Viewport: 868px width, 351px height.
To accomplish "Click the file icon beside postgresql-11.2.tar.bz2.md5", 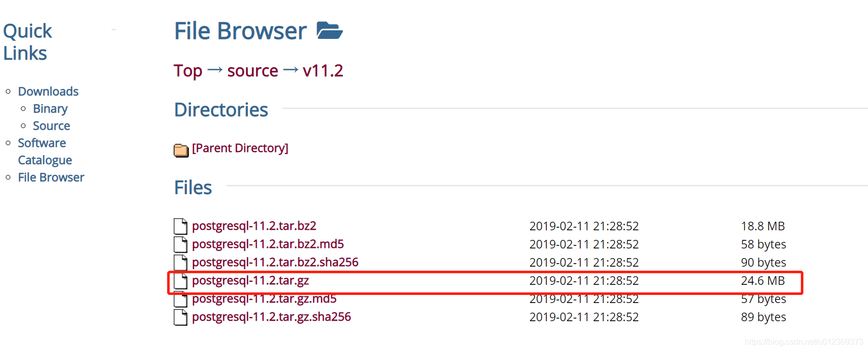I will coord(180,244).
